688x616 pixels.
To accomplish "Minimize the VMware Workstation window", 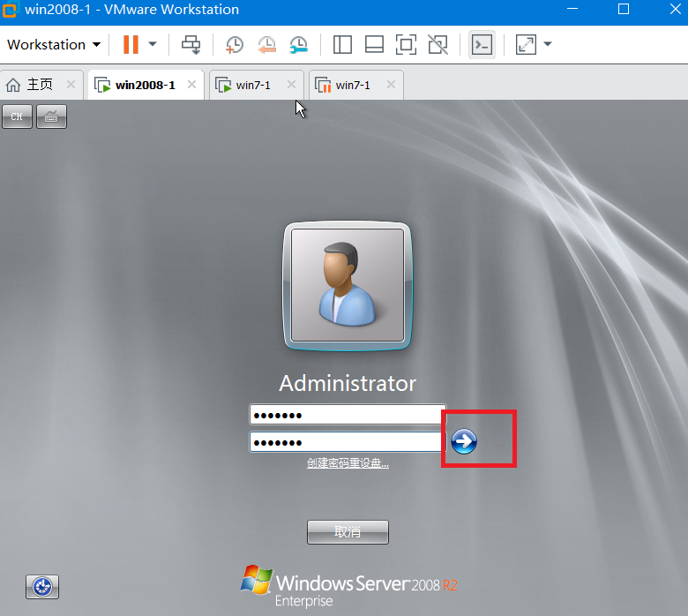I will (x=572, y=9).
